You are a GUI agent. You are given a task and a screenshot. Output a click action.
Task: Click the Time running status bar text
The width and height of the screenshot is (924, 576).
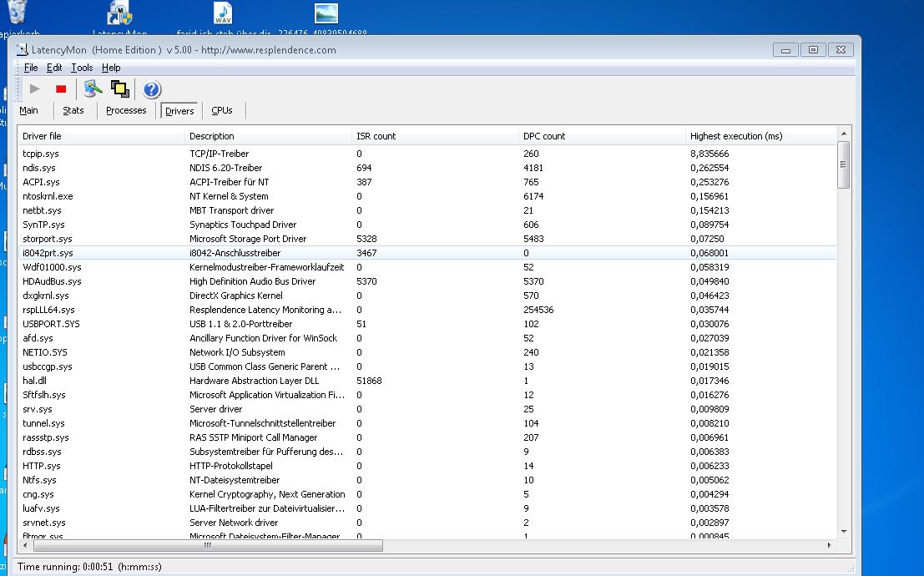click(89, 567)
